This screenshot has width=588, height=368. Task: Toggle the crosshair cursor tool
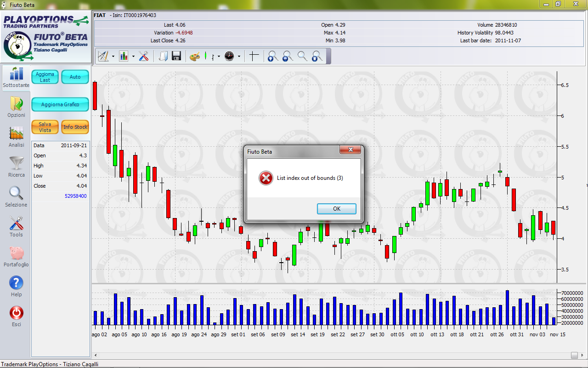pos(254,56)
